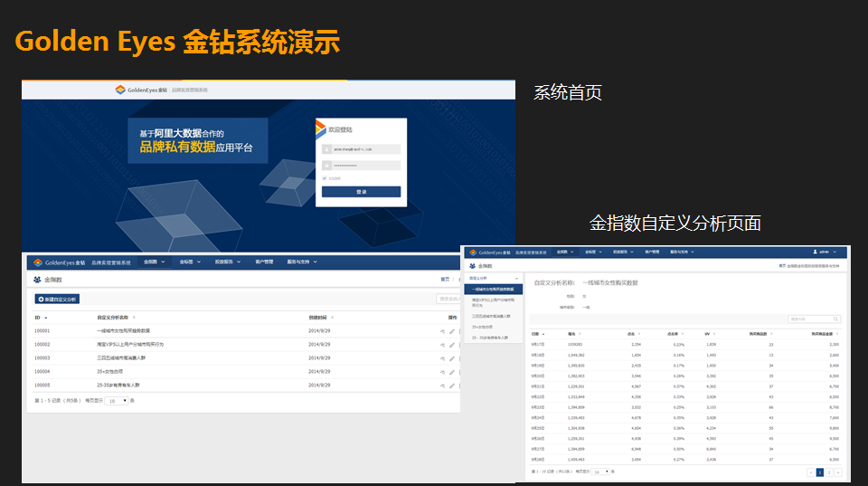Collapse 自定义分析 sidebar section
Viewport: 868px width, 486px height.
coord(494,278)
